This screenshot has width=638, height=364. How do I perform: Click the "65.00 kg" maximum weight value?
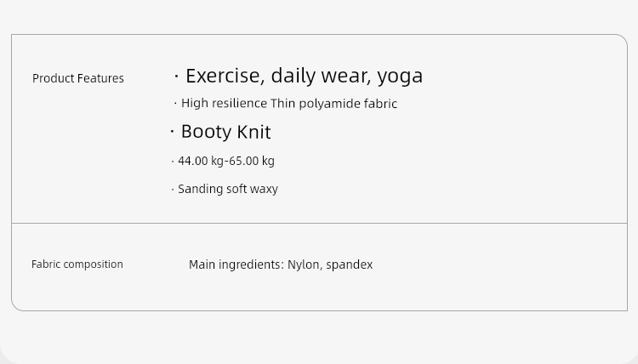tap(252, 161)
